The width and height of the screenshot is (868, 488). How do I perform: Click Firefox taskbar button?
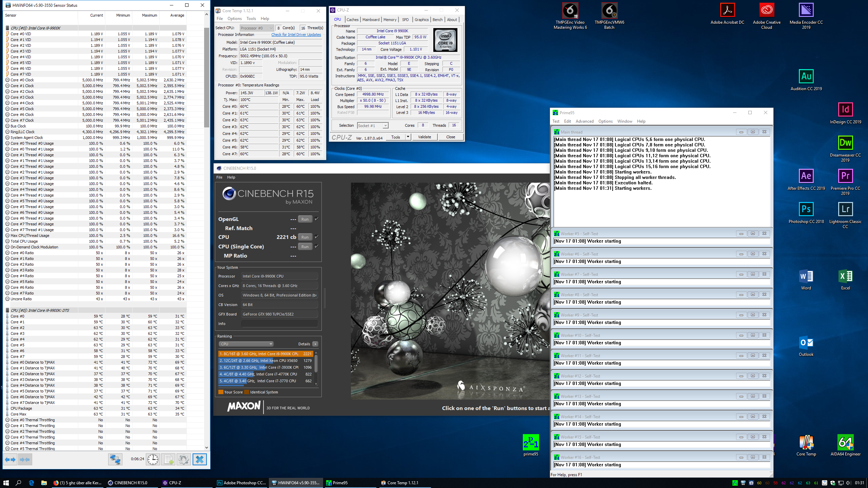(x=78, y=483)
